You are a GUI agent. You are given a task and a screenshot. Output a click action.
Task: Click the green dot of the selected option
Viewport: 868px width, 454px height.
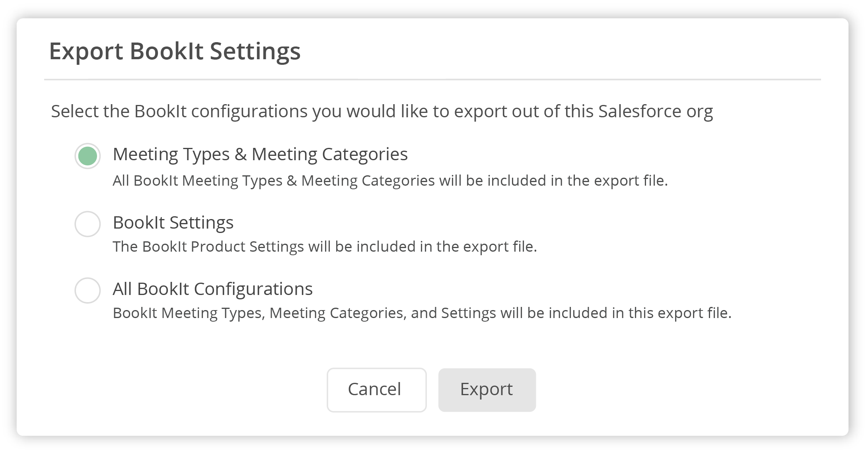click(88, 156)
